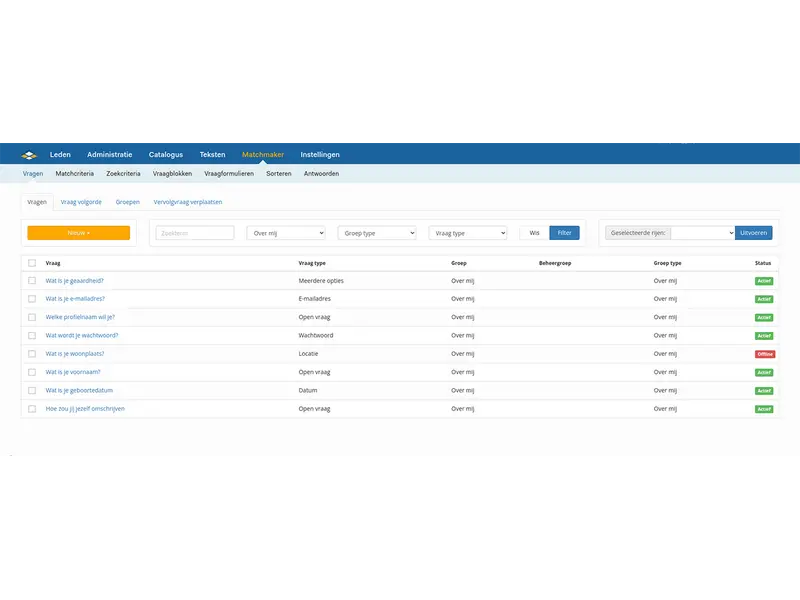800x600 pixels.
Task: Open 'Hoe zou jij jezelf omschrijven' question
Action: [x=85, y=409]
